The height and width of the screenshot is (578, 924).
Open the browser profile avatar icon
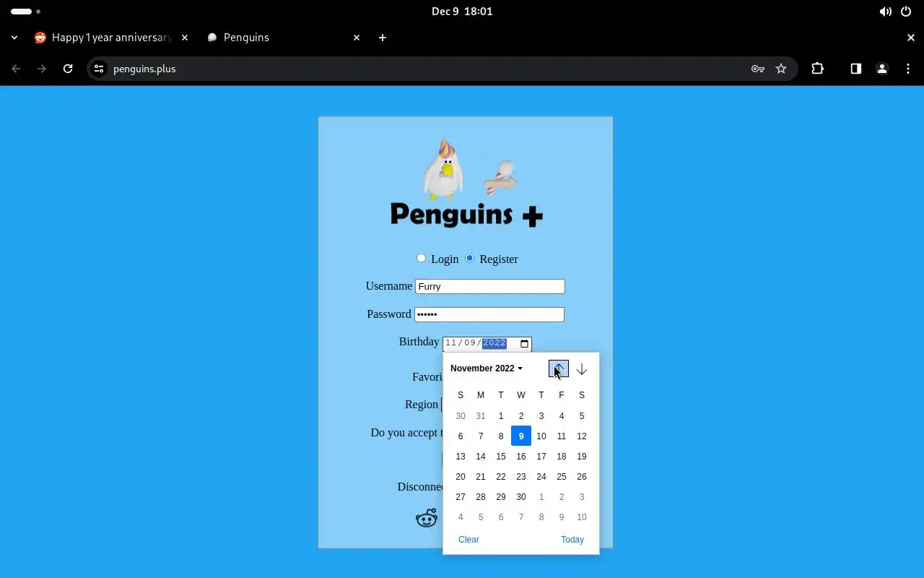click(x=881, y=69)
